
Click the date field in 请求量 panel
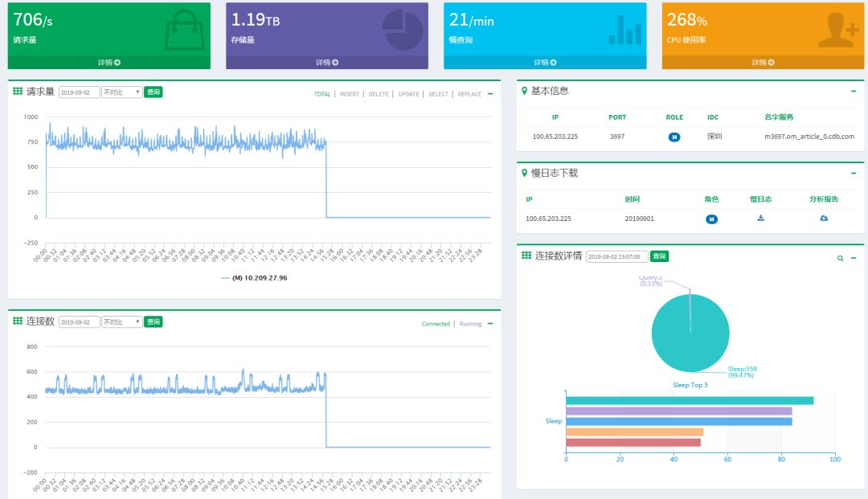[79, 92]
